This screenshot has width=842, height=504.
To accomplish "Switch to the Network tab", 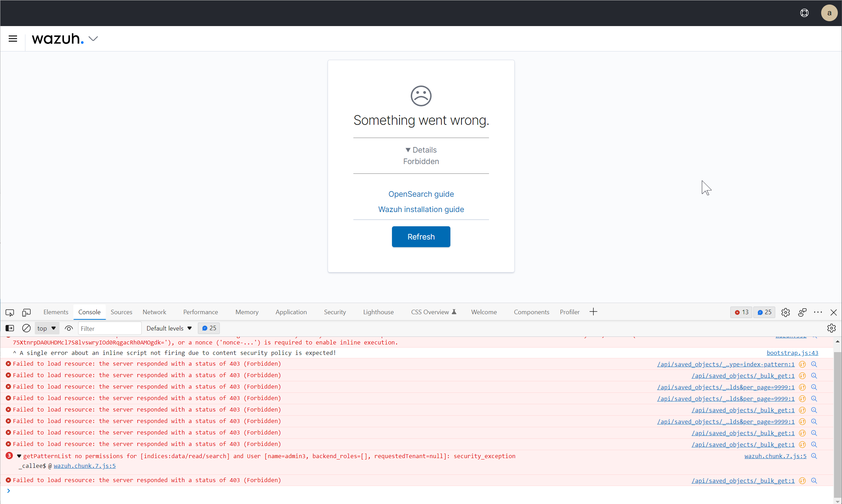I will pos(154,312).
